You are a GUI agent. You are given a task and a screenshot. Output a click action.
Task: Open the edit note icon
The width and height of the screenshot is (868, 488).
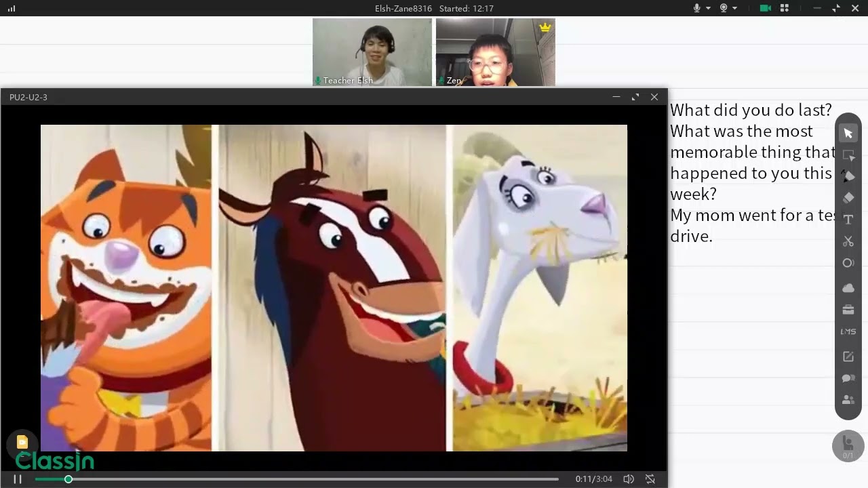click(848, 357)
